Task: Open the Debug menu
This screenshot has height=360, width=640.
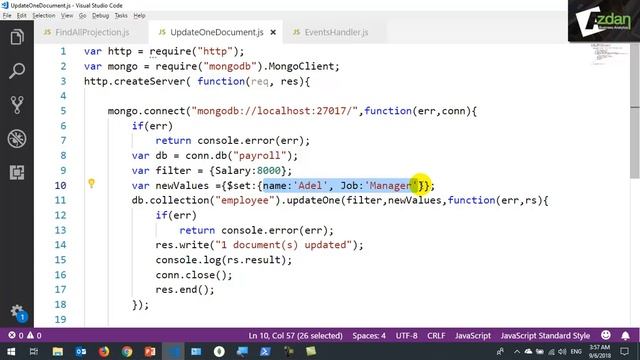Action: point(100,16)
